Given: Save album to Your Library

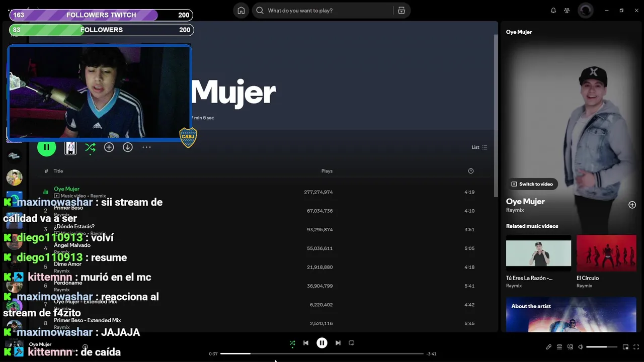Looking at the screenshot, I should pyautogui.click(x=109, y=147).
